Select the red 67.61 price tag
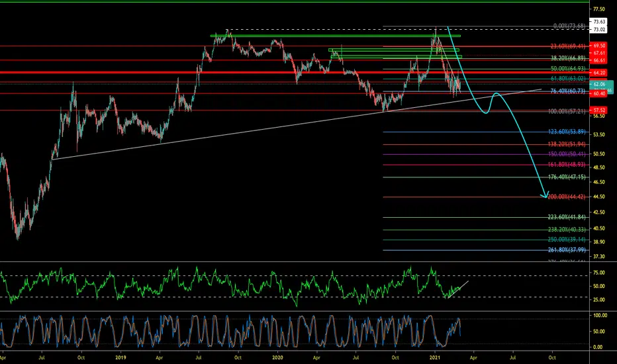The image size is (617, 364). tap(598, 53)
